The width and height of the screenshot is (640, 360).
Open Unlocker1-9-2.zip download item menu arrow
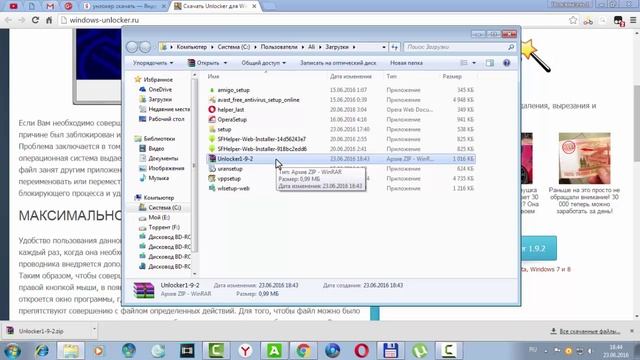click(94, 329)
